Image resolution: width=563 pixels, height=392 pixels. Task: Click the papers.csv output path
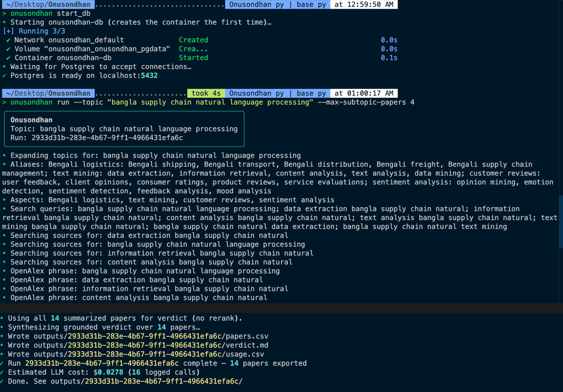click(168, 336)
